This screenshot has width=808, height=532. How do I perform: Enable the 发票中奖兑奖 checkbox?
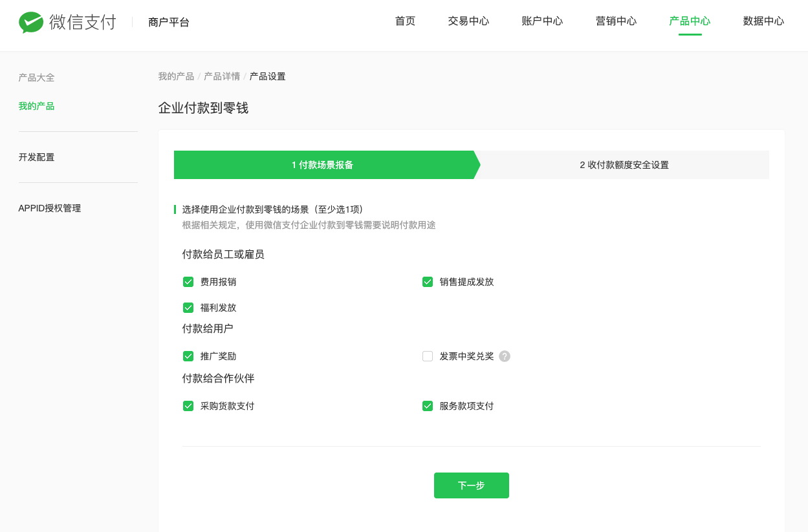[x=428, y=356]
